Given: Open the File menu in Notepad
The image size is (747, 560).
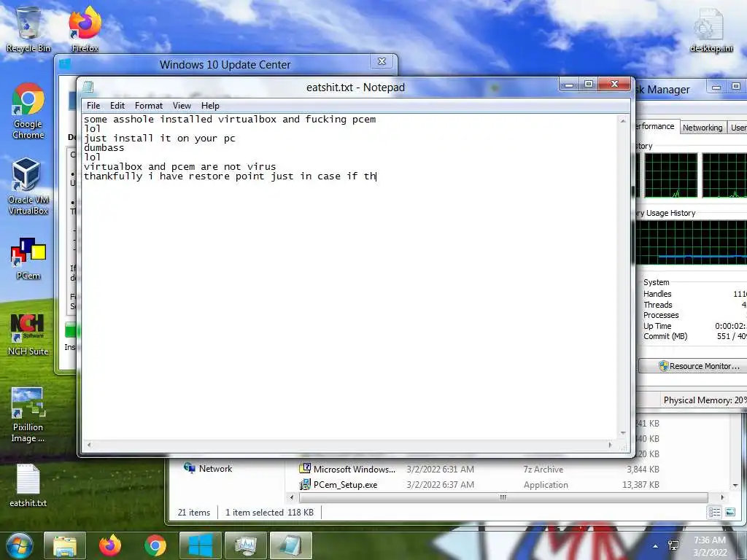Looking at the screenshot, I should tap(93, 106).
